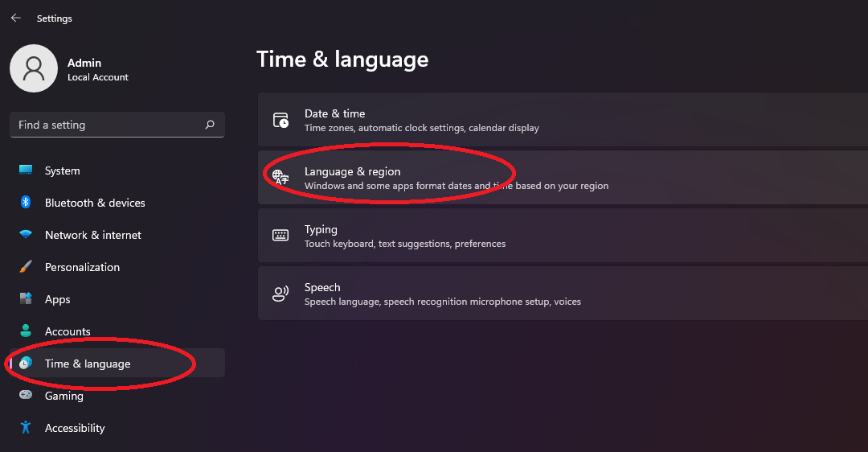Open Speech settings card
Image resolution: width=868 pixels, height=452 pixels.
point(563,293)
